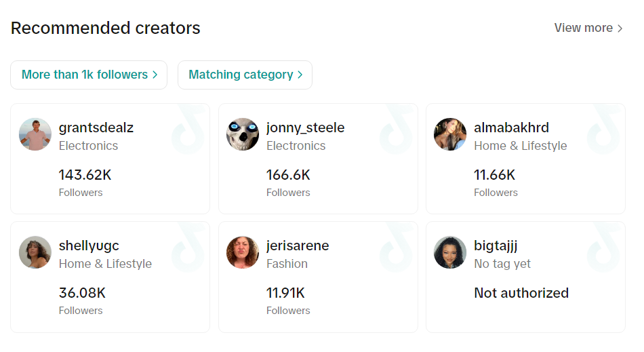644x352 pixels.
Task: Select Matching category filter chip
Action: (245, 75)
